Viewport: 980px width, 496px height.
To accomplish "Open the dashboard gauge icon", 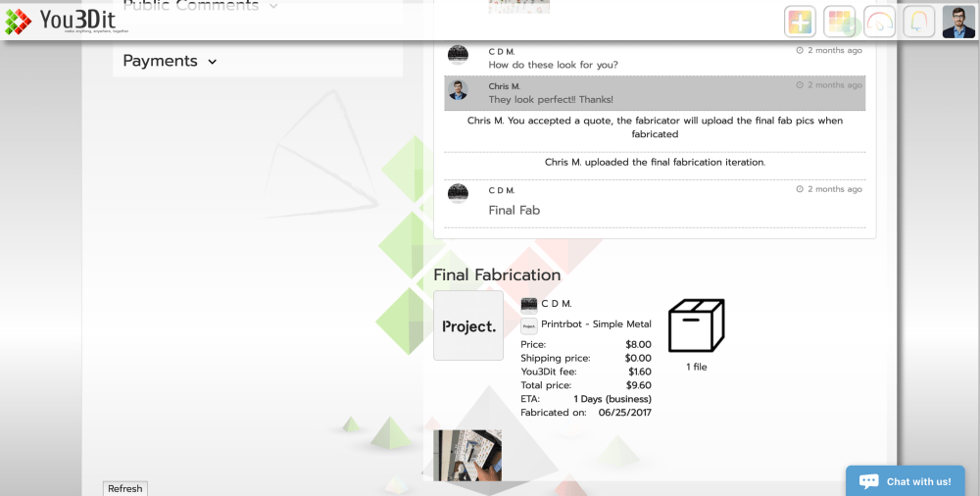I will point(880,22).
